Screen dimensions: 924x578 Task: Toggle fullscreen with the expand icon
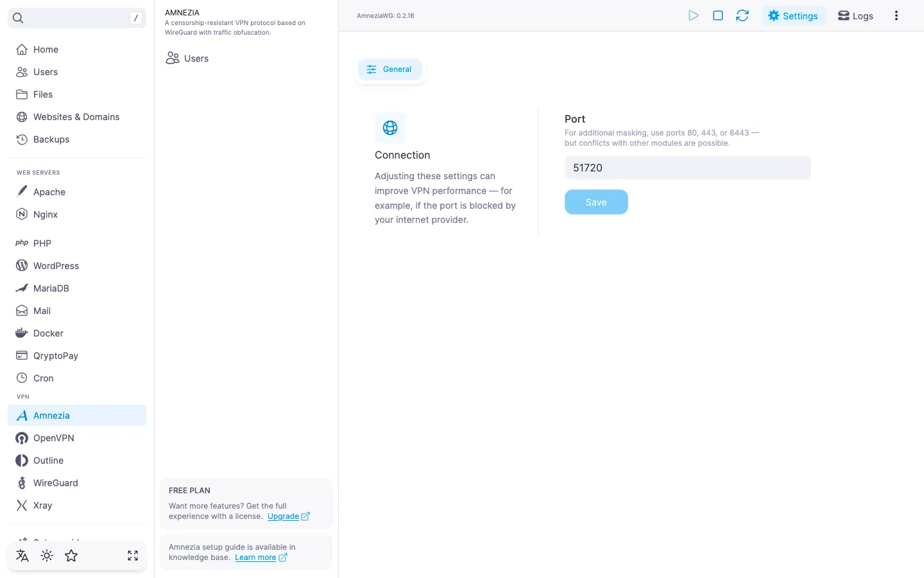coord(133,556)
